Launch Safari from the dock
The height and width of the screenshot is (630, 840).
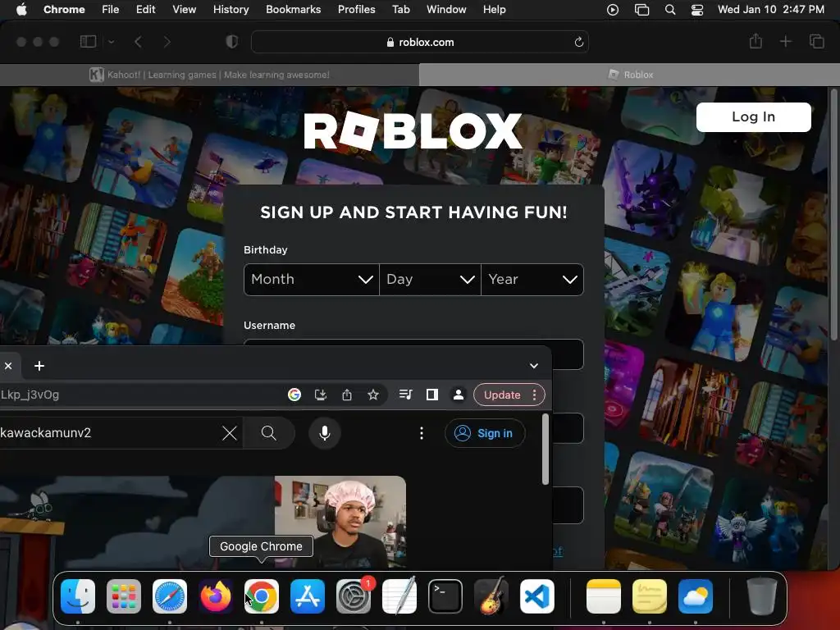tap(170, 596)
